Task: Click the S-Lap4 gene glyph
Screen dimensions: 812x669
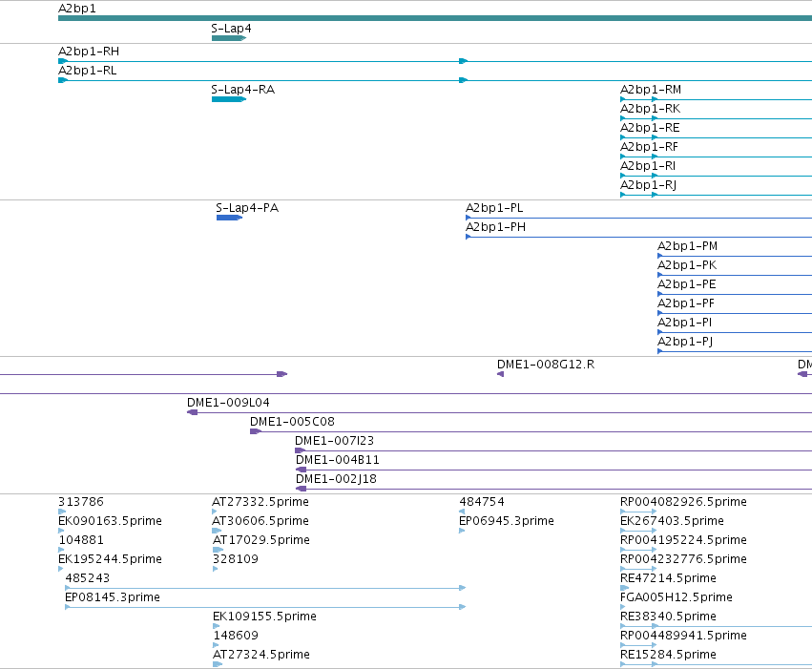Action: click(x=229, y=38)
